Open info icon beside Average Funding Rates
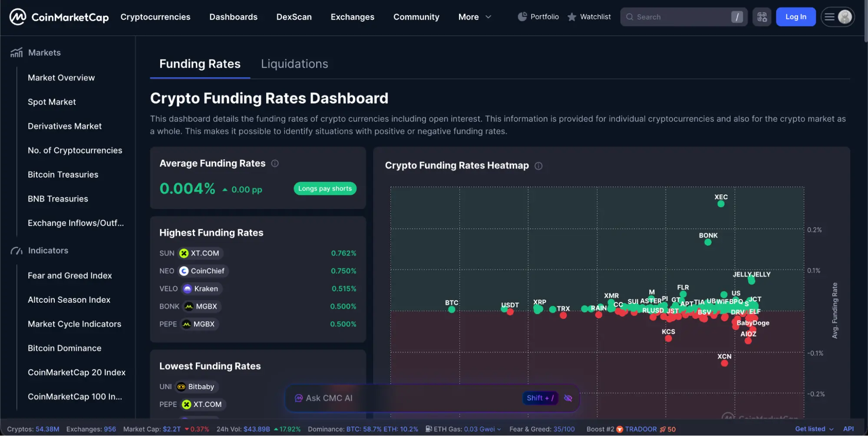This screenshot has width=868, height=436. point(275,163)
